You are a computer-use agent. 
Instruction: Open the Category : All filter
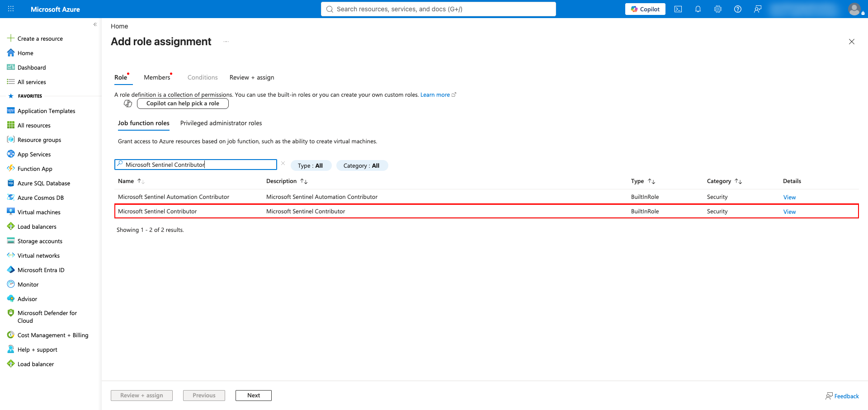pyautogui.click(x=362, y=165)
